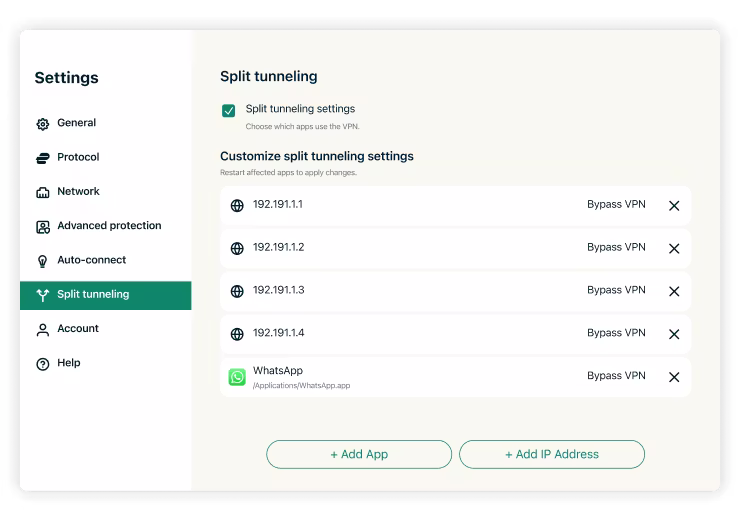Click the Add IP Address button
Screen dimensions: 740x520
[552, 454]
